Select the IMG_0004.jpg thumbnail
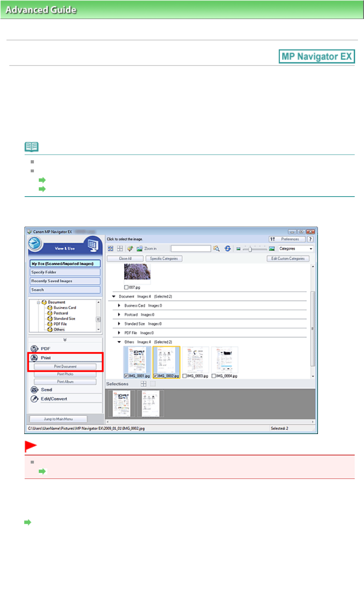The height and width of the screenshot is (595, 364). coord(225,360)
